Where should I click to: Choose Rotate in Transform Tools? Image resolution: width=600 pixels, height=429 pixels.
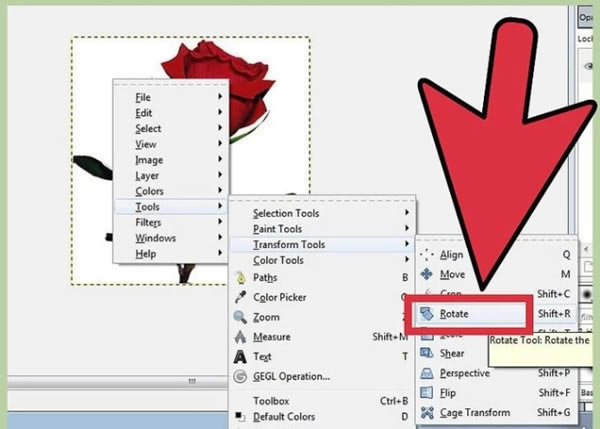[496, 314]
